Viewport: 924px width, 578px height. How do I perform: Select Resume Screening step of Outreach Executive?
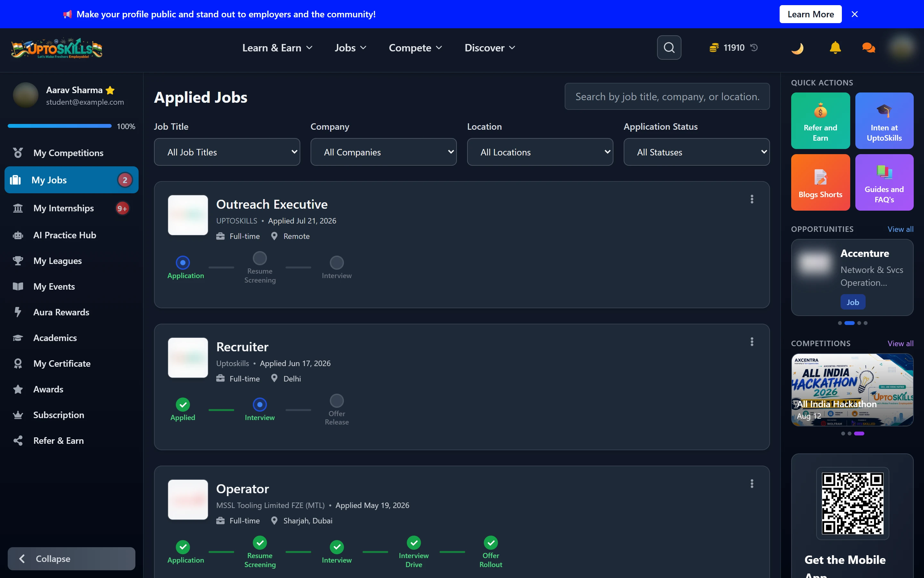coord(260,258)
